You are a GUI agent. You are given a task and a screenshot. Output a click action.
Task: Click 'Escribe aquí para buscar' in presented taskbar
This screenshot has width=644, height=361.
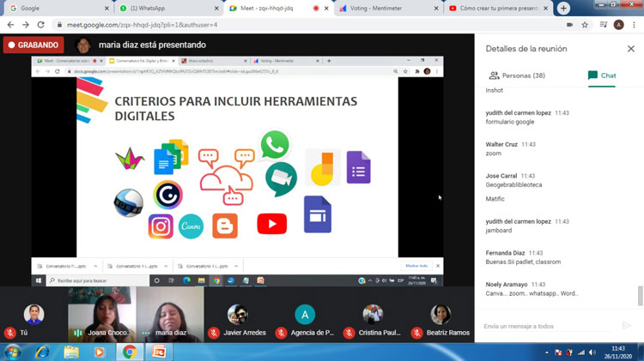pos(98,280)
